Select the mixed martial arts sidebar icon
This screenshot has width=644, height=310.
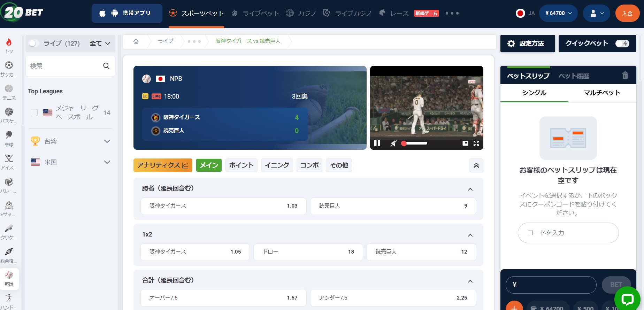point(9,251)
